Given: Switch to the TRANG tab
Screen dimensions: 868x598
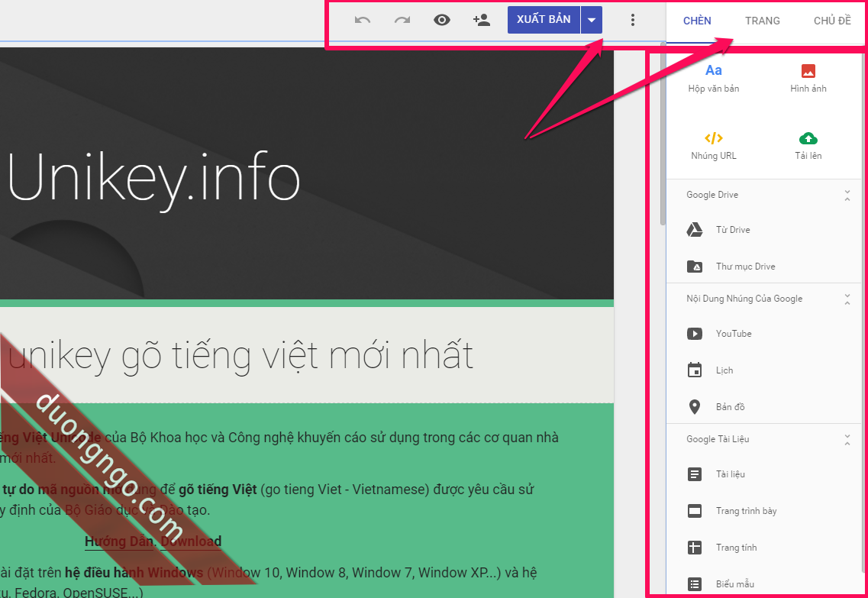Looking at the screenshot, I should 763,21.
